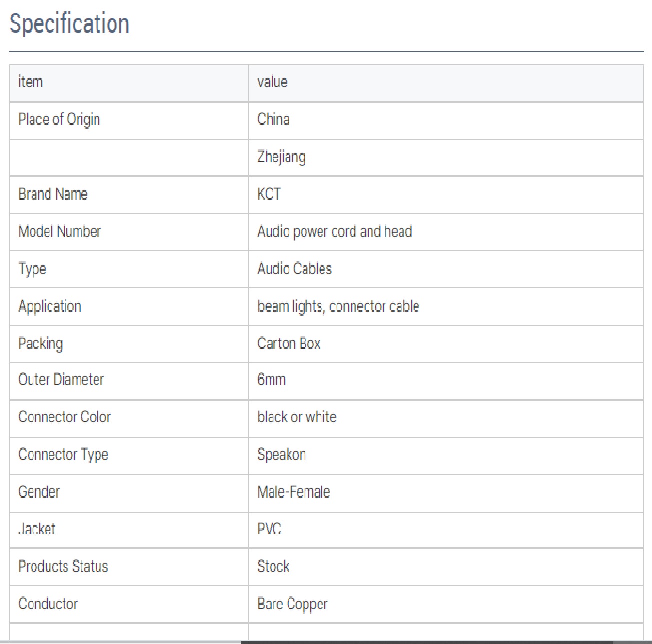Click 'beam lights, connector cable' value
This screenshot has height=644, width=652.
pyautogui.click(x=338, y=306)
